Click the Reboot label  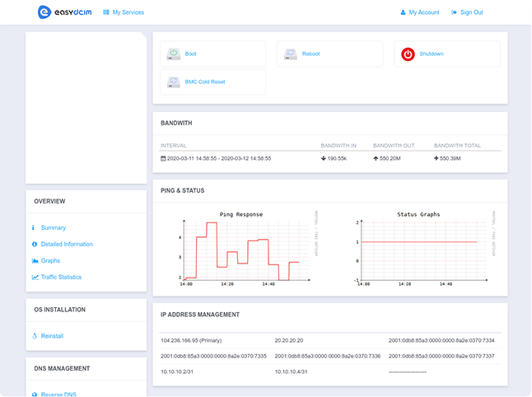point(311,54)
